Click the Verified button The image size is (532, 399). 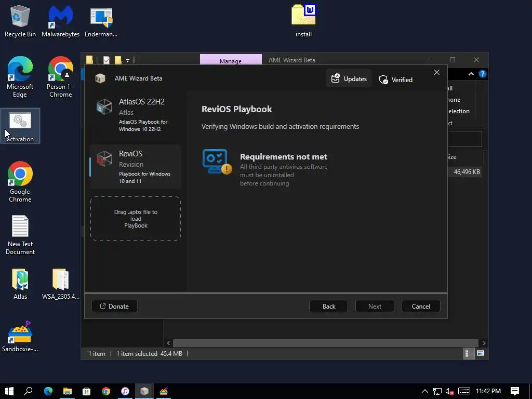396,79
